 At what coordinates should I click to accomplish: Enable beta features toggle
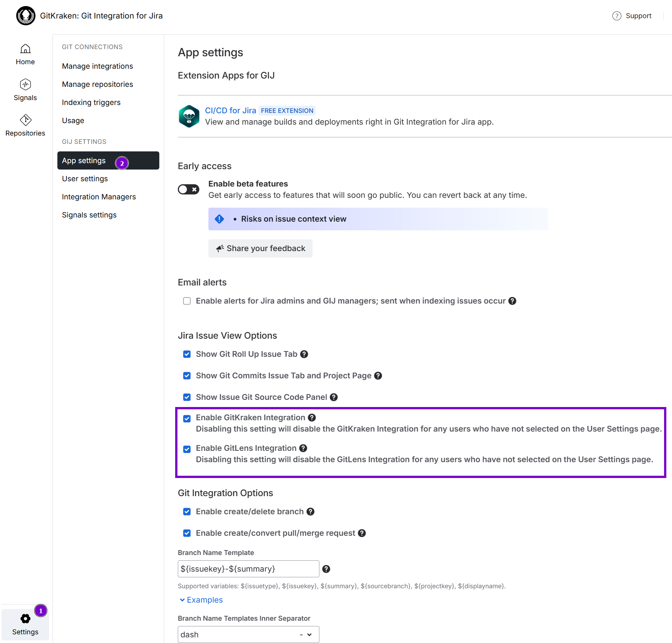click(x=188, y=189)
